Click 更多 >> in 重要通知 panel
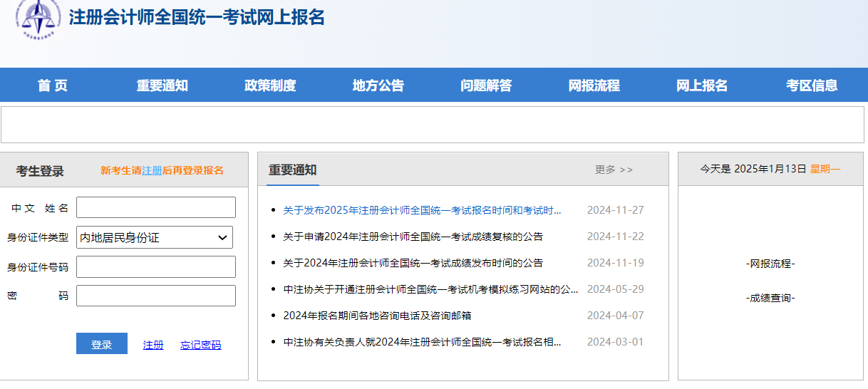The image size is (868, 389). (x=614, y=170)
